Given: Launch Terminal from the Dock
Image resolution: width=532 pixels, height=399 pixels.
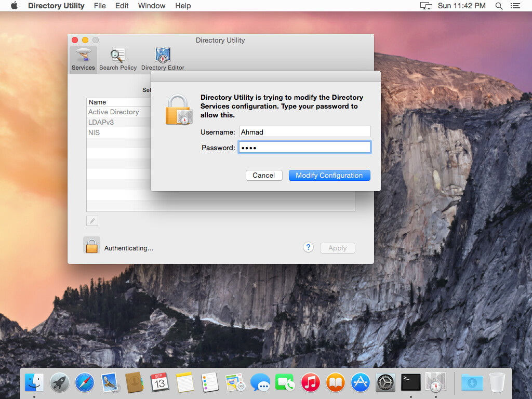Looking at the screenshot, I should point(410,382).
